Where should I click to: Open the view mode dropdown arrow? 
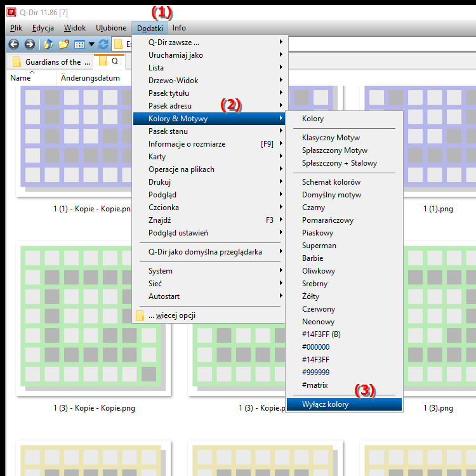[91, 44]
